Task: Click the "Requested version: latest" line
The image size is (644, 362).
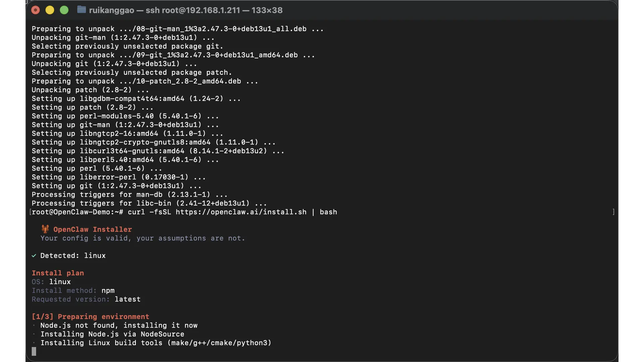Action: (x=86, y=299)
